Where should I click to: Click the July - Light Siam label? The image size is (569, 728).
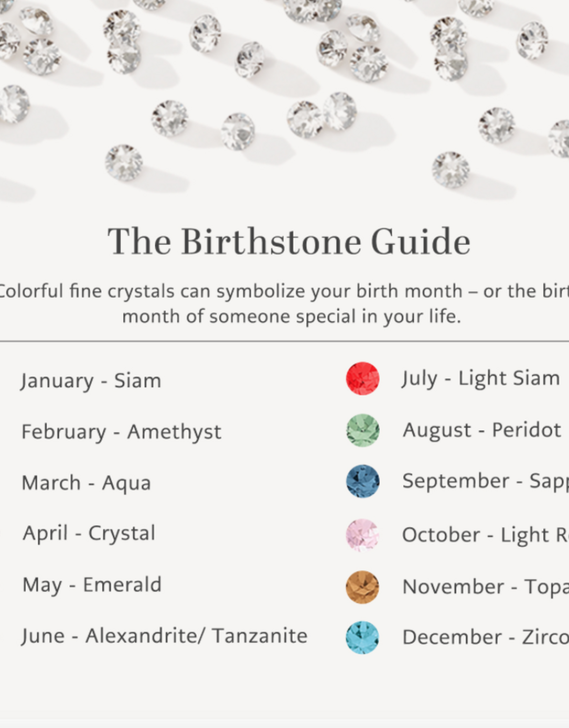481,378
